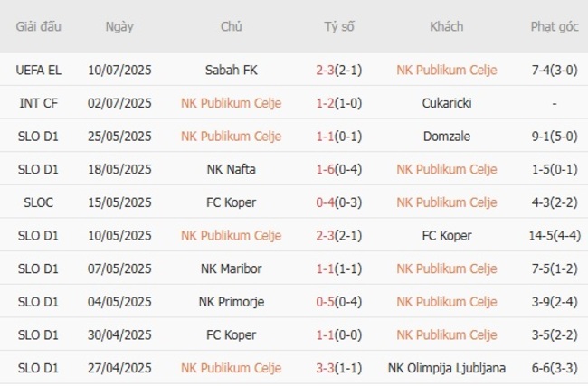
Task: Click the 1-6 score of NK Nafta match
Action: [x=326, y=169]
